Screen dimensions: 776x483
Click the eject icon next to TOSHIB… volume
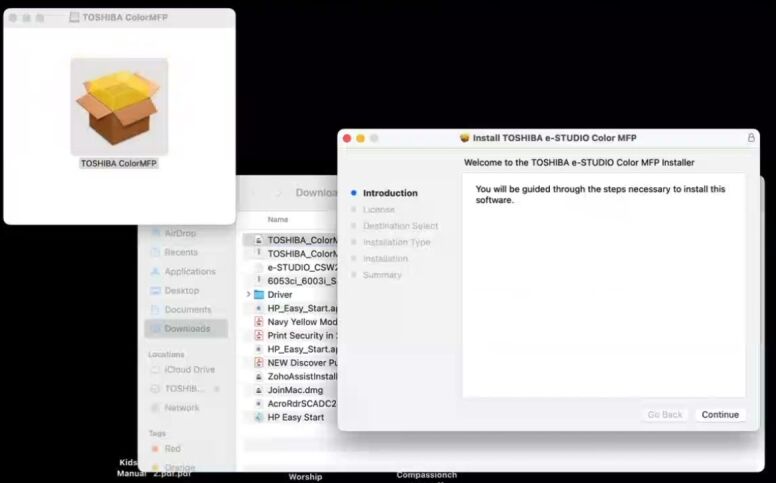click(x=217, y=388)
